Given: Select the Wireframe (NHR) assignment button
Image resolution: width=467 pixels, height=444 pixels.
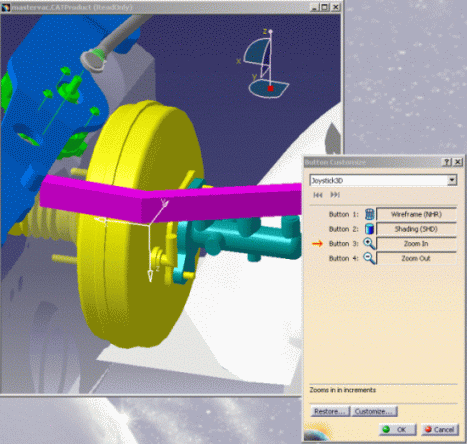Looking at the screenshot, I should pyautogui.click(x=416, y=214).
